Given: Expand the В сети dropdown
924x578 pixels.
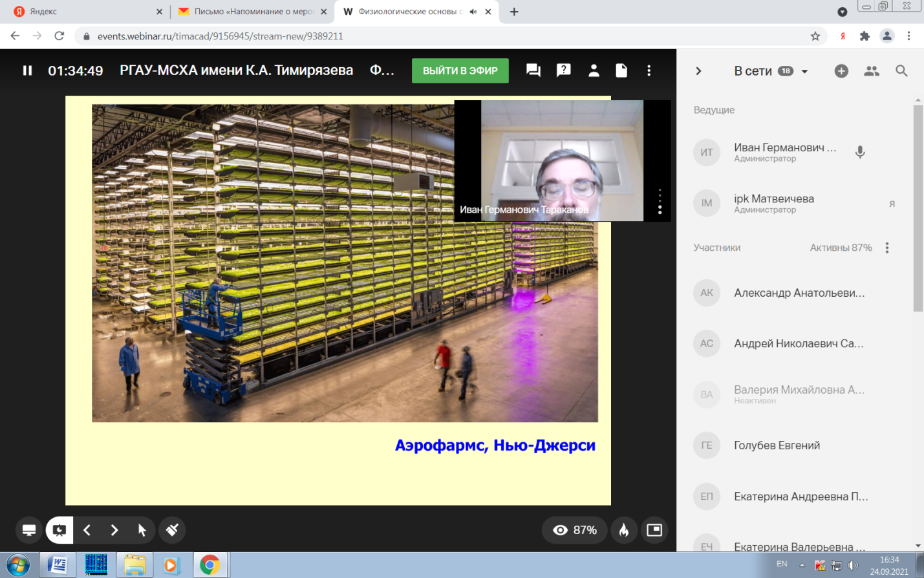Looking at the screenshot, I should point(804,71).
